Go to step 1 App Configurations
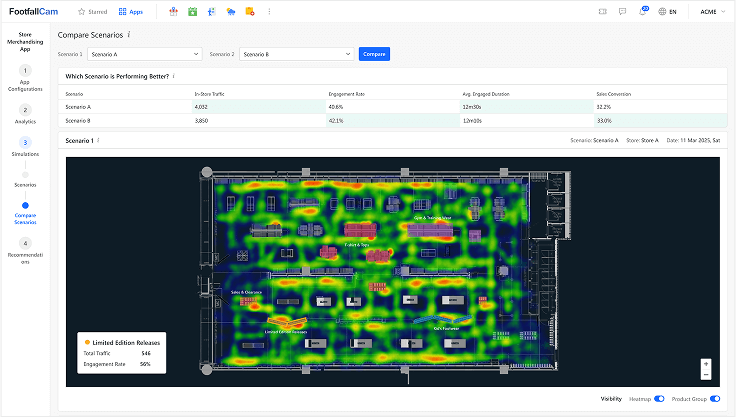The width and height of the screenshot is (736, 417). click(25, 78)
